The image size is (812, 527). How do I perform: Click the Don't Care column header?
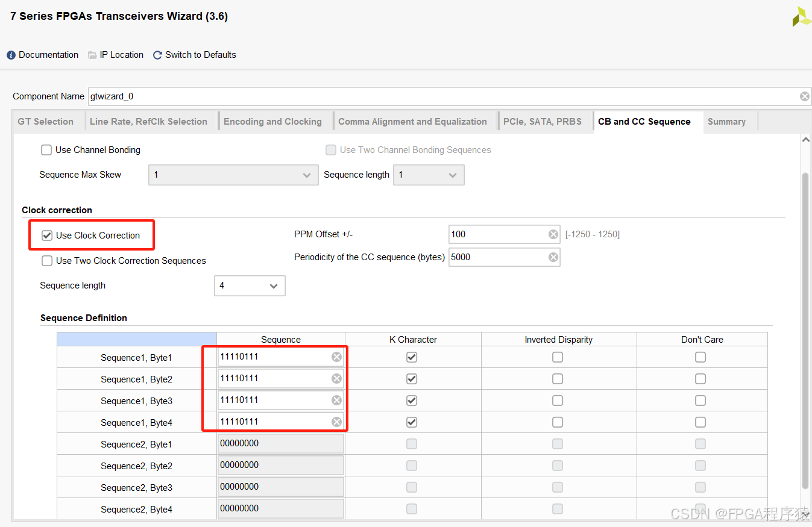702,340
